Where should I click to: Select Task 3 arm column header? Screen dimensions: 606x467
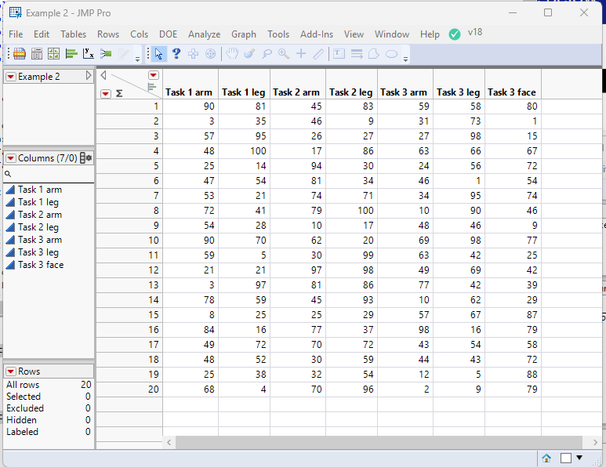(x=405, y=92)
